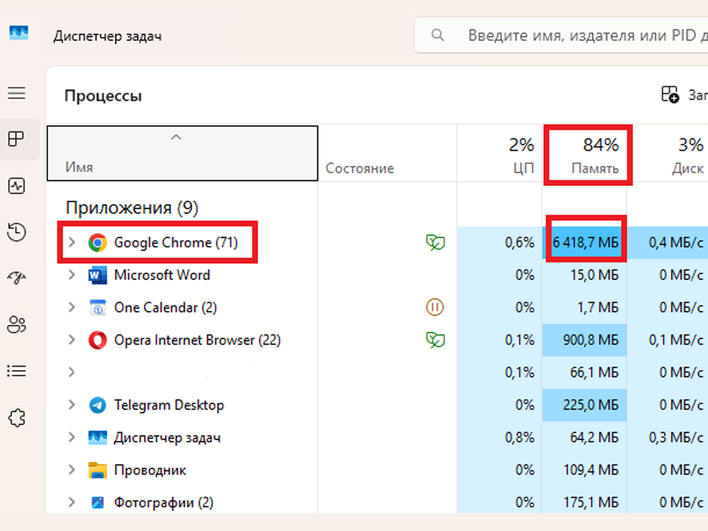
Task: Expand the Проводник process
Action: pyautogui.click(x=72, y=470)
